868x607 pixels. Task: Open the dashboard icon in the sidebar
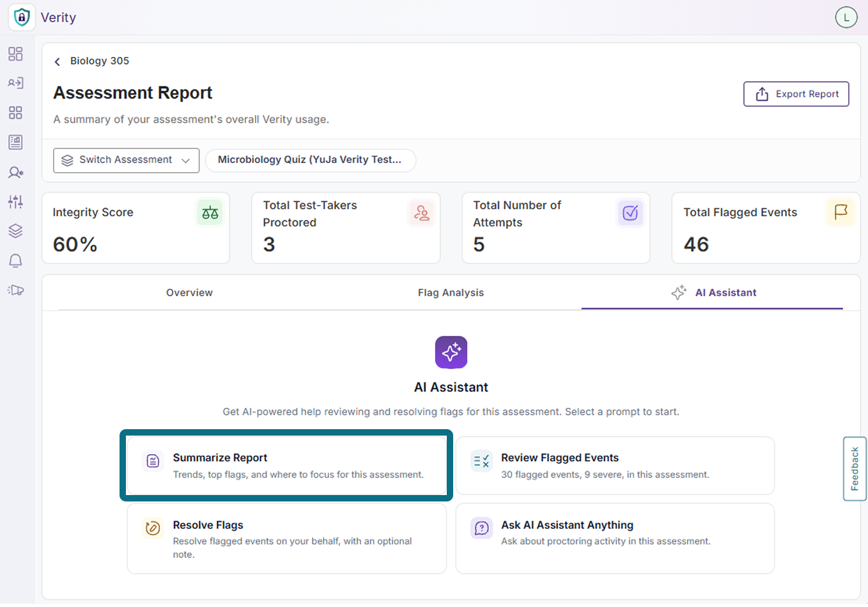coord(15,54)
